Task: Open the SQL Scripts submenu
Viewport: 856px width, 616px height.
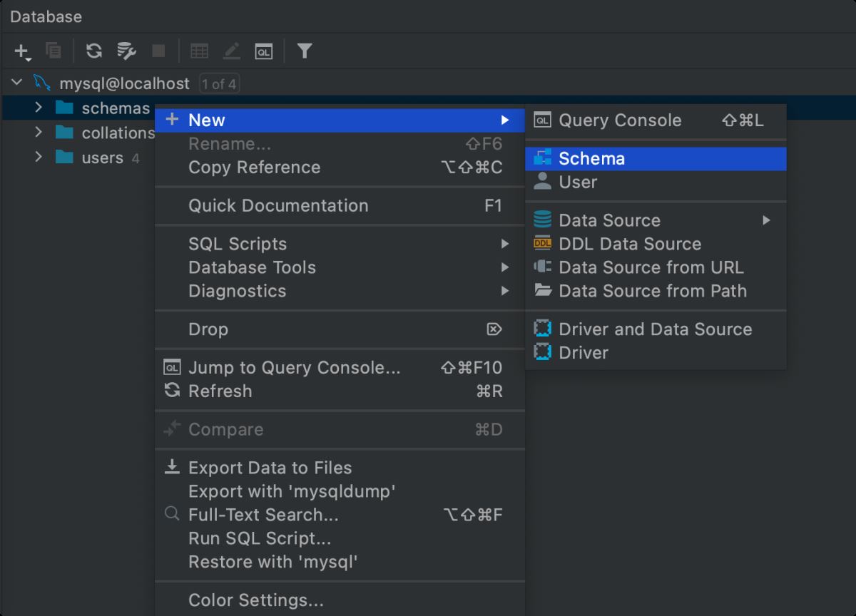Action: (238, 244)
